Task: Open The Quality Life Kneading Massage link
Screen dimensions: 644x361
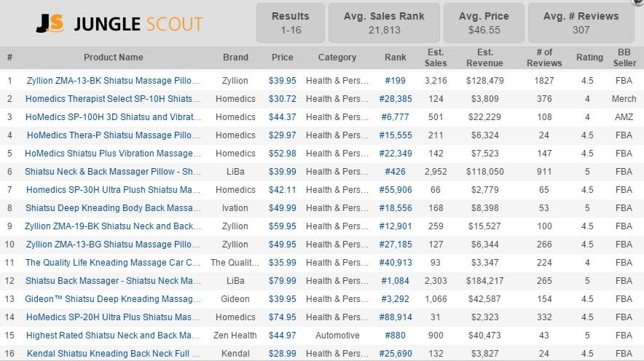Action: pyautogui.click(x=113, y=263)
